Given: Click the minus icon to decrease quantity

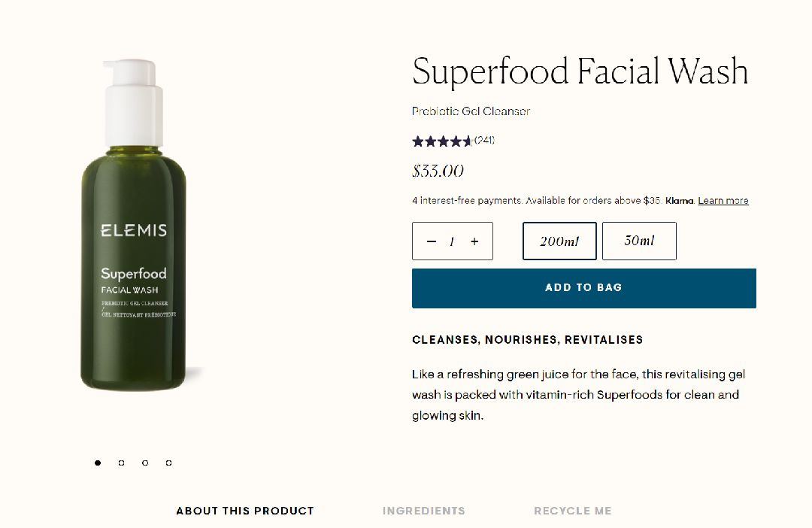Looking at the screenshot, I should pyautogui.click(x=432, y=241).
